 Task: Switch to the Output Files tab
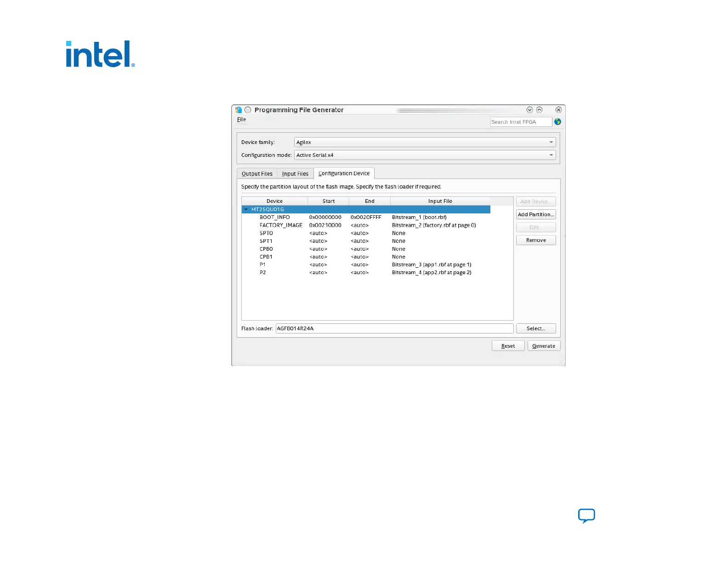tap(257, 174)
